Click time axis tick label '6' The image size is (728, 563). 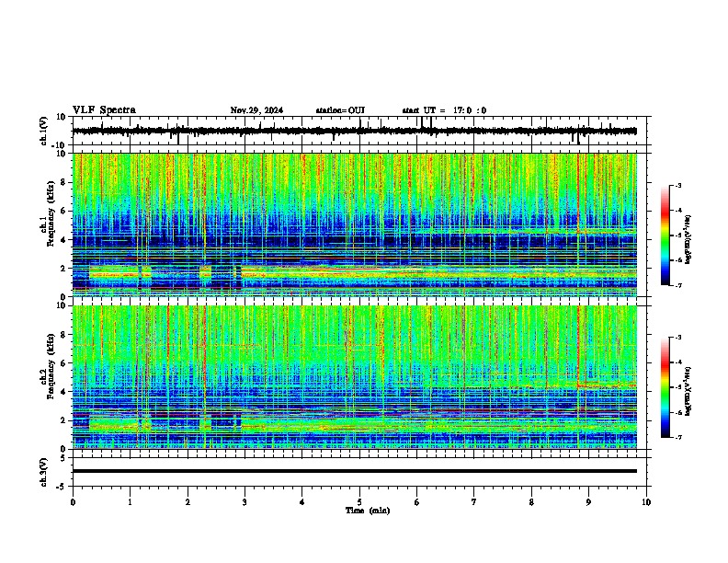point(417,502)
